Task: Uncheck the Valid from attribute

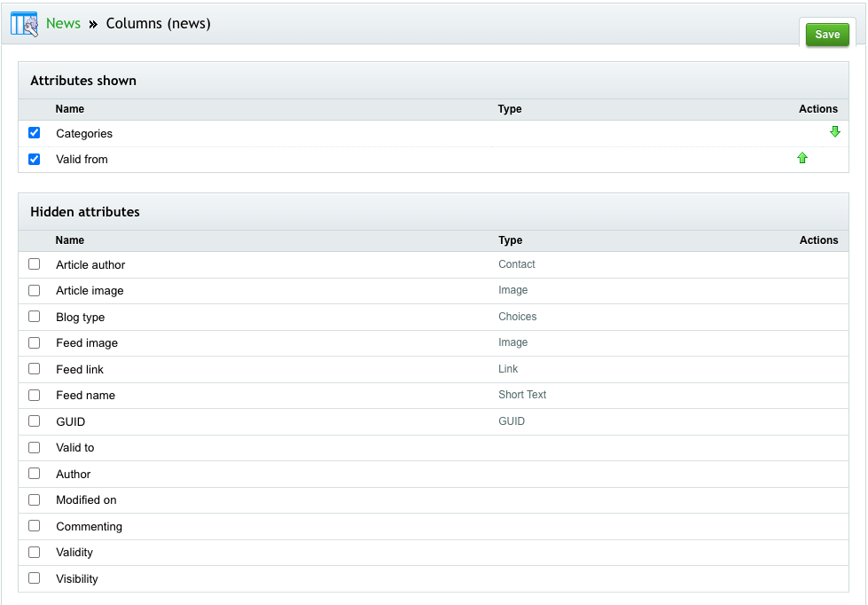Action: (35, 159)
